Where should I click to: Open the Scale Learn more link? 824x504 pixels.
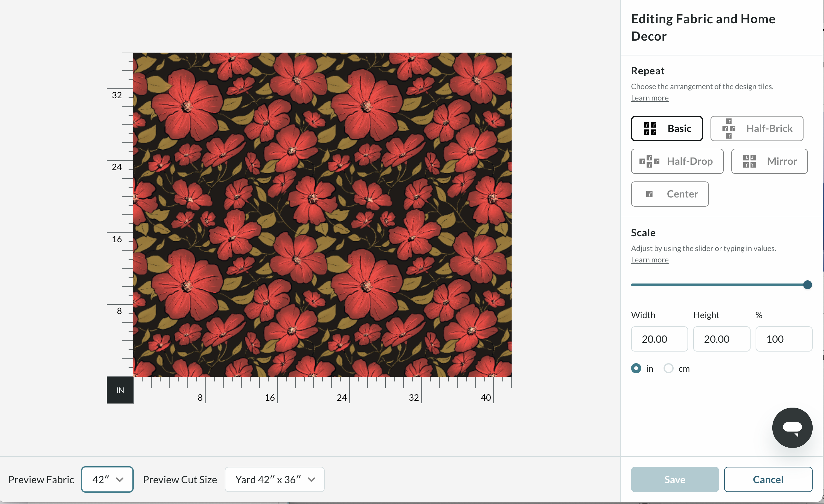pyautogui.click(x=649, y=259)
